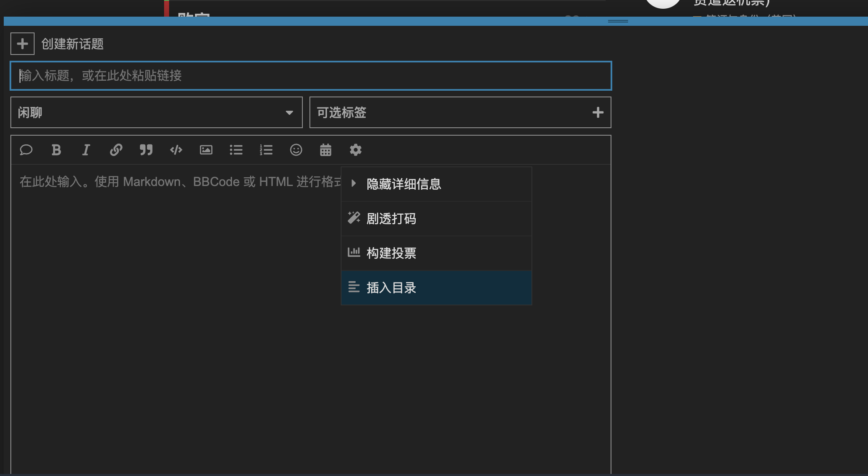Toggle italic formatting in editor toolbar
The image size is (868, 476).
pos(86,150)
